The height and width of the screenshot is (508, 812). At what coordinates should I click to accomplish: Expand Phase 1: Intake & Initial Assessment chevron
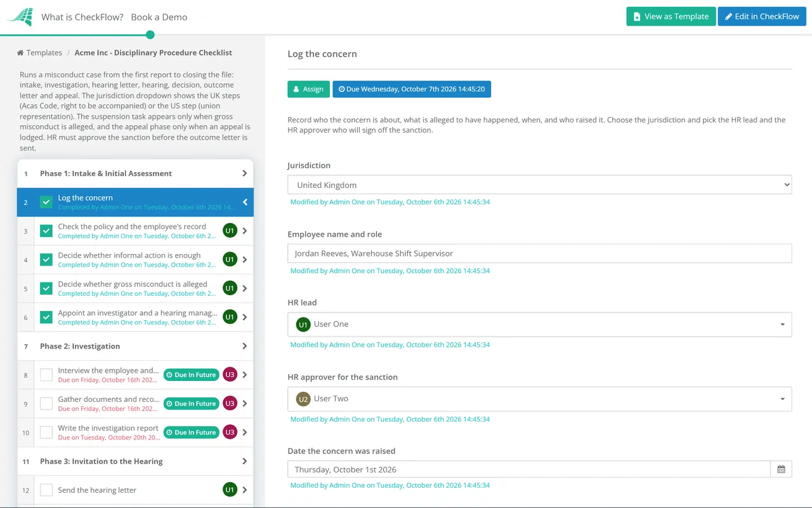coord(245,173)
